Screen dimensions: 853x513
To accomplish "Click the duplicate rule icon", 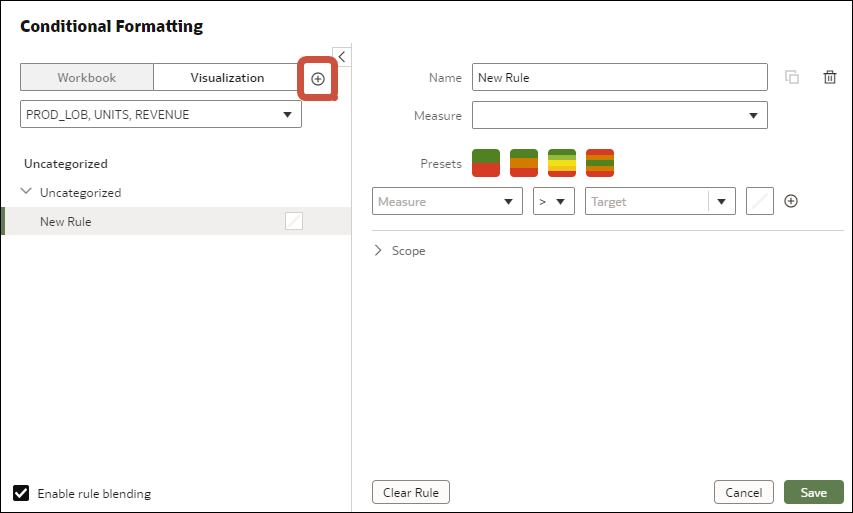I will tap(792, 78).
